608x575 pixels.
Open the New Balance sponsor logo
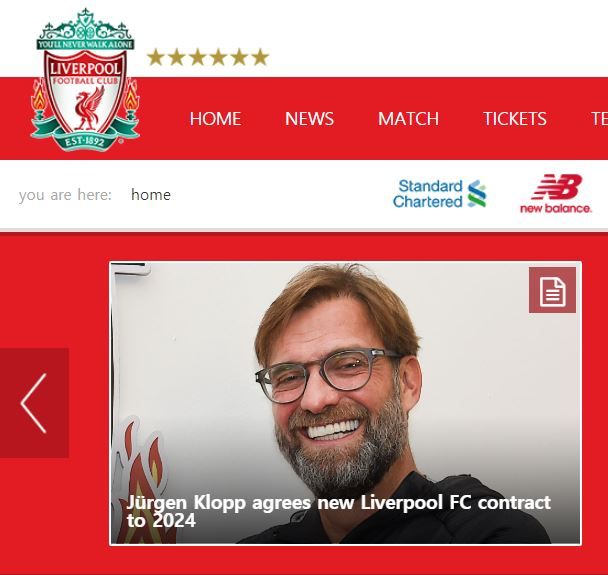[x=555, y=193]
